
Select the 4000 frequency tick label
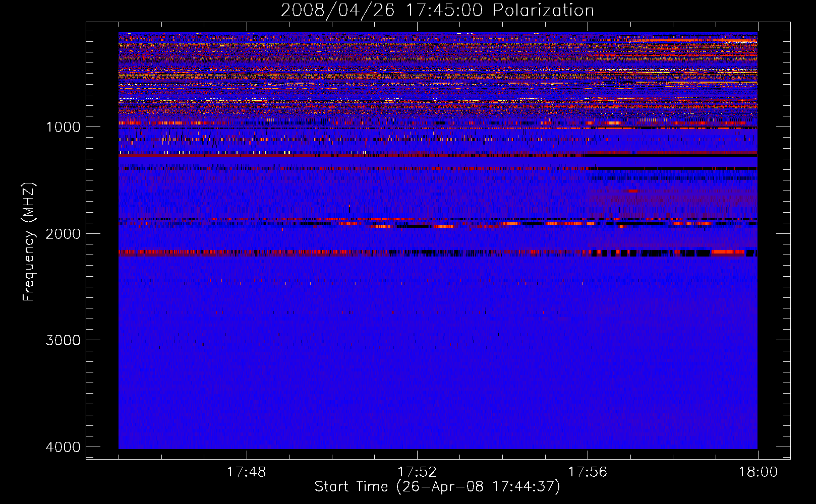click(63, 447)
